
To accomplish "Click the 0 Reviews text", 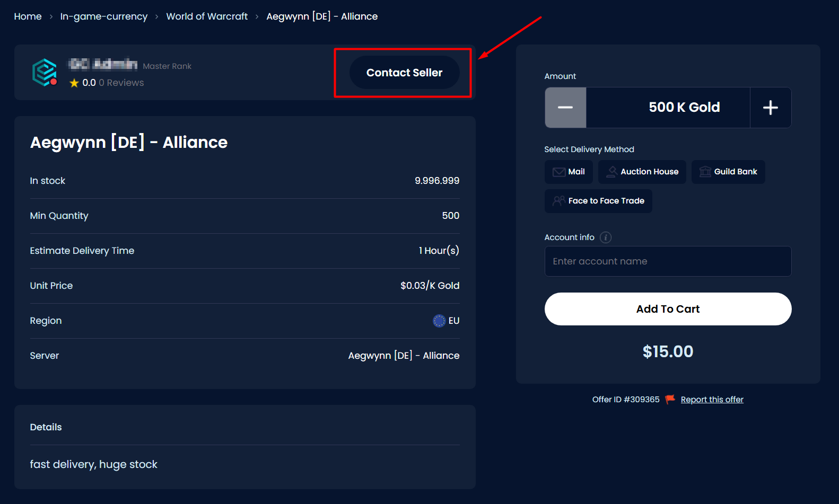I will pos(121,83).
